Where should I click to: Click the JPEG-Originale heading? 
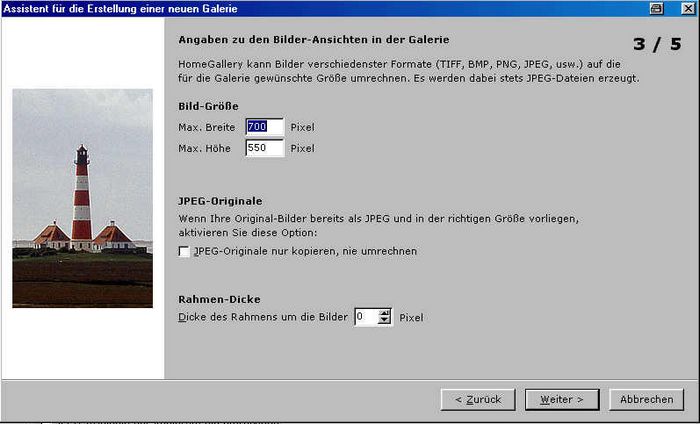220,201
